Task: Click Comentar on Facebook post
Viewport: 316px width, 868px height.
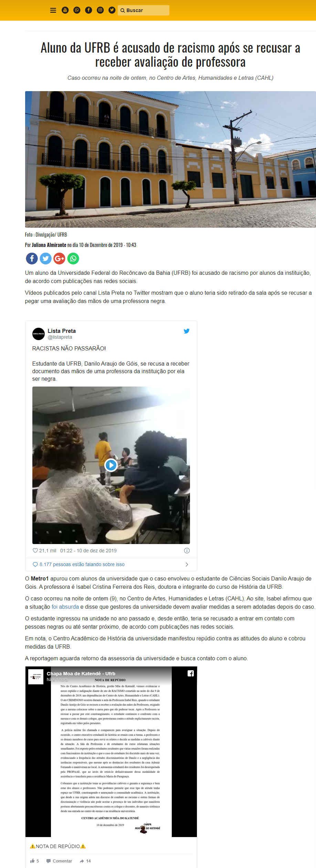Action: (59, 861)
